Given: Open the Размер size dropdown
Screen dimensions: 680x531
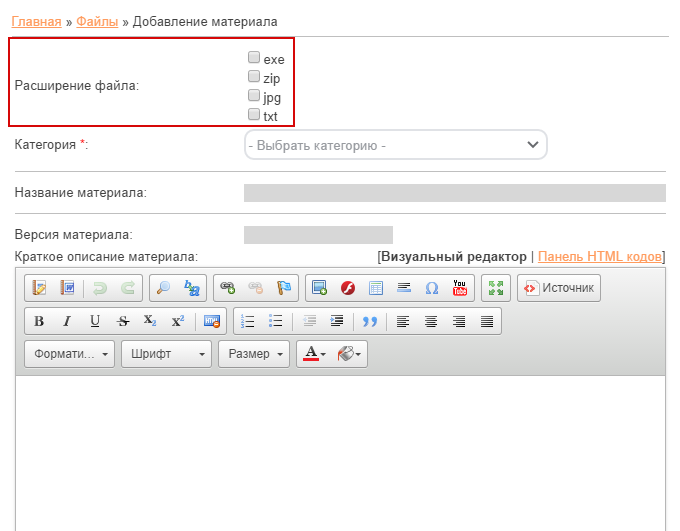Looking at the screenshot, I should click(256, 354).
